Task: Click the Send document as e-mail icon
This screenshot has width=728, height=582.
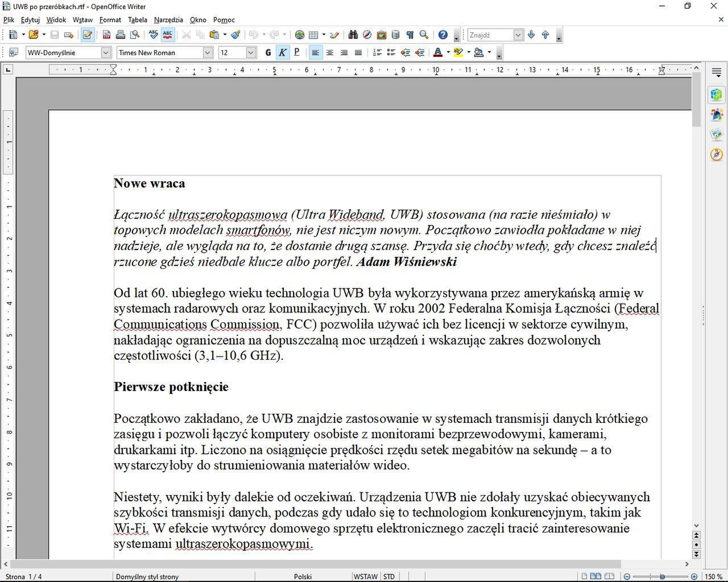Action: [x=69, y=35]
